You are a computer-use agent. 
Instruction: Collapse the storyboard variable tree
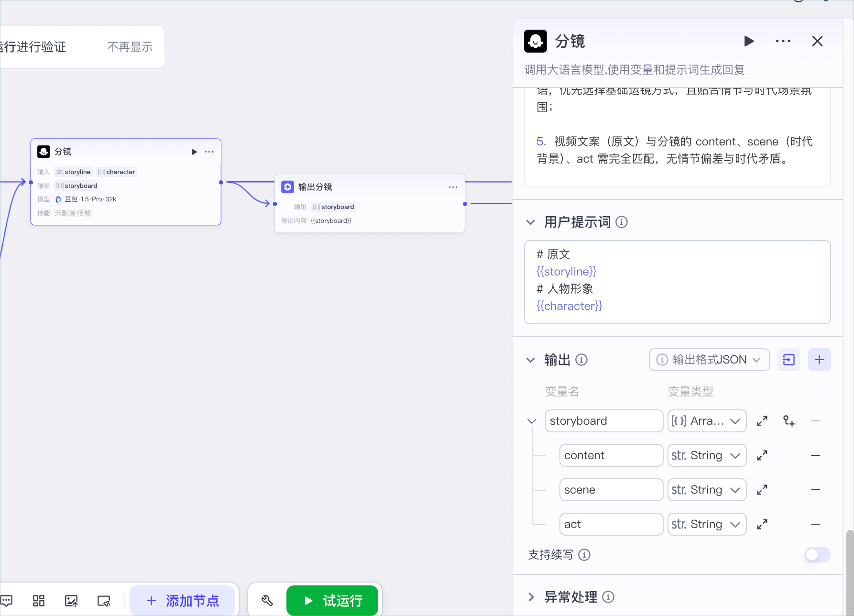531,421
